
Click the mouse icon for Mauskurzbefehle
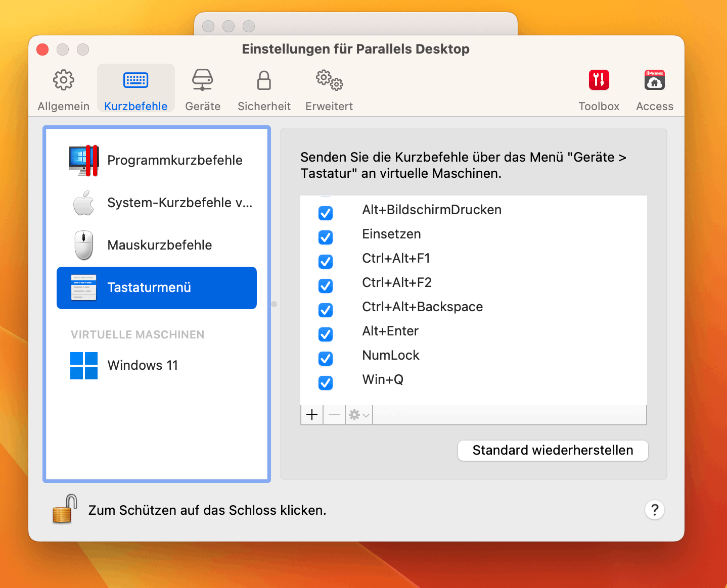(x=84, y=245)
